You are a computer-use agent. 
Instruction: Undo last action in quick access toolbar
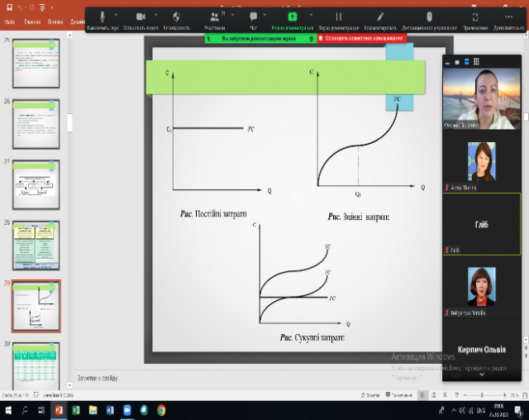coord(20,7)
